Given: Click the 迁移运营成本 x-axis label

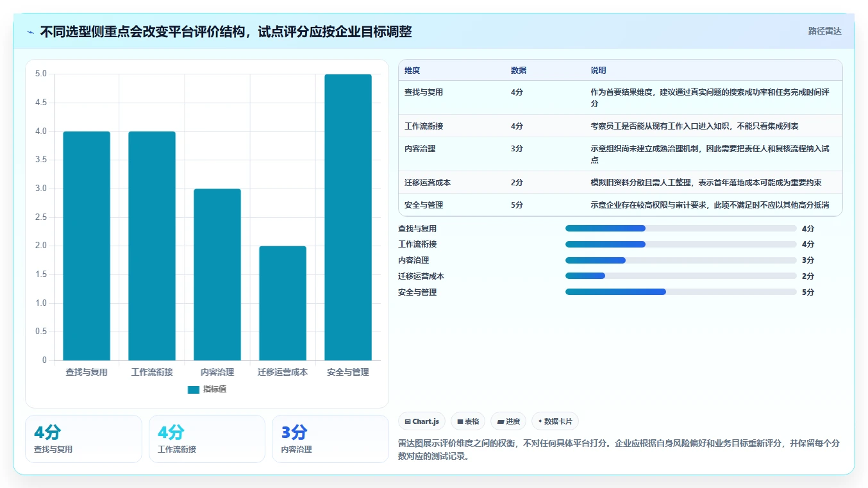Looking at the screenshot, I should [x=283, y=372].
